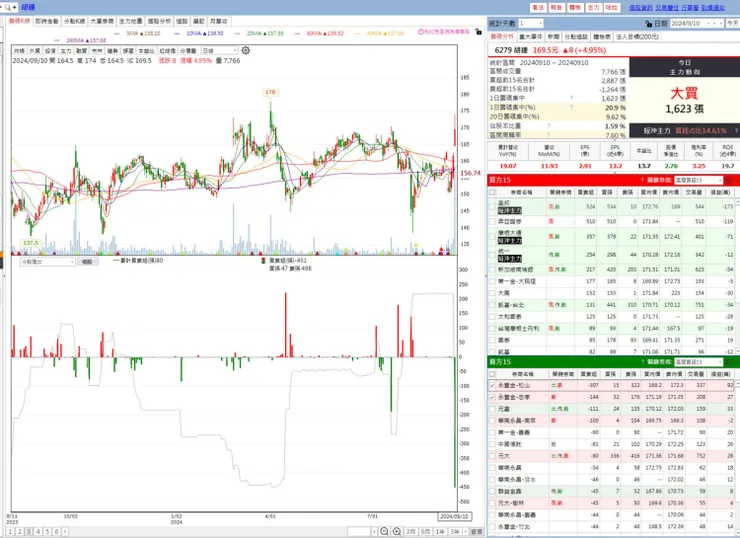Switch to the 主力地圖 tab
The width and height of the screenshot is (740, 538).
coord(130,21)
